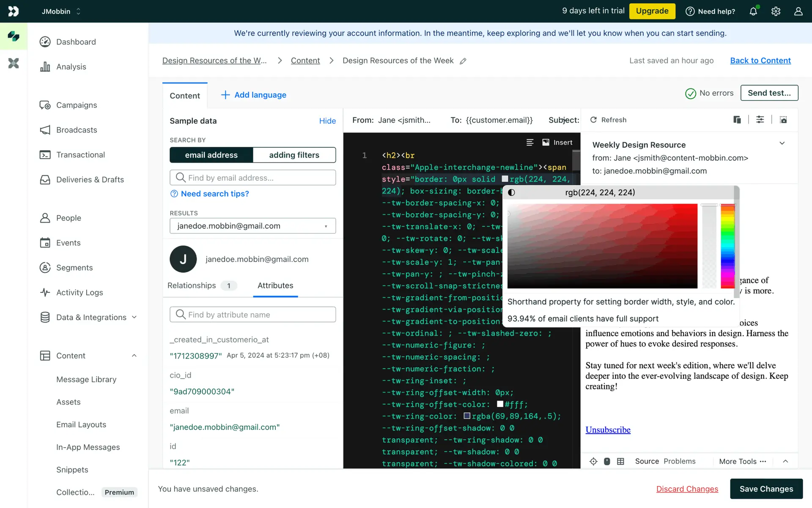812x508 pixels.
Task: Click the Discard Changes link
Action: (687, 489)
